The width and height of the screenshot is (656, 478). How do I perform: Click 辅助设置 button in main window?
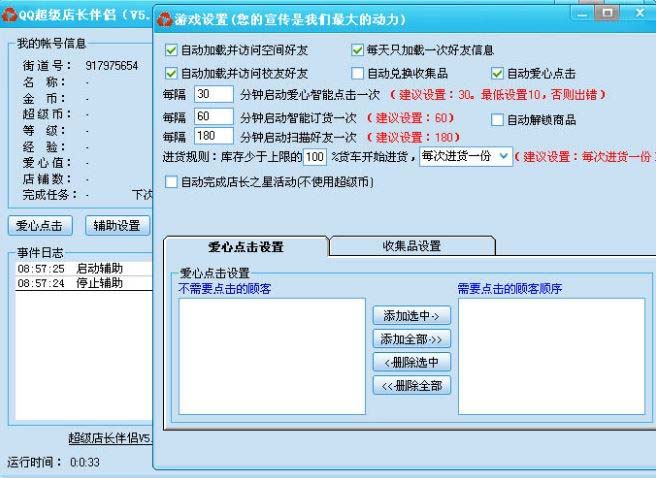117,226
